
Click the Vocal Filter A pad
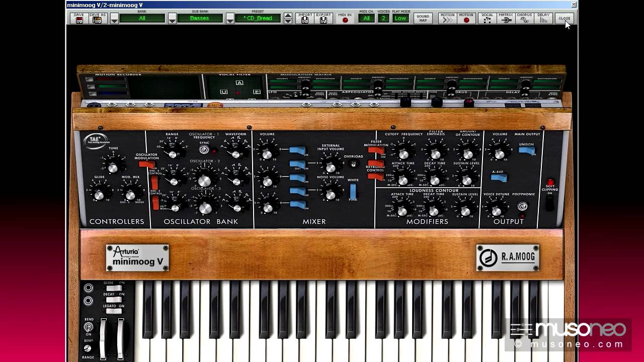(239, 83)
